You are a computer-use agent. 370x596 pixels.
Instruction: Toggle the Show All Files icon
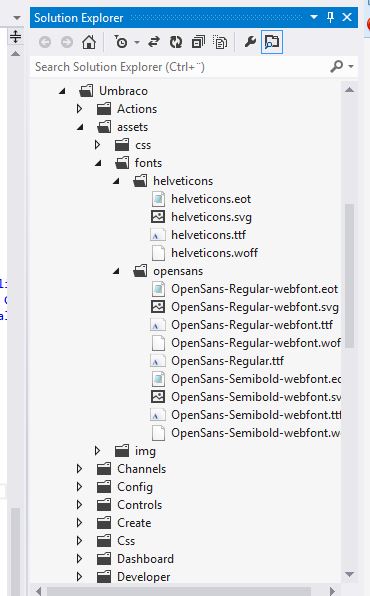[220, 42]
